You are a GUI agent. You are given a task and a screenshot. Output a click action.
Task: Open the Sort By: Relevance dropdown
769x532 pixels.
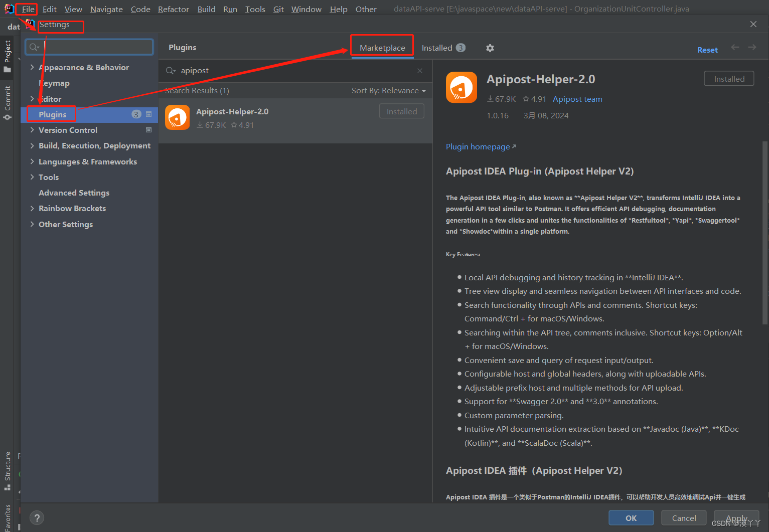pyautogui.click(x=389, y=91)
